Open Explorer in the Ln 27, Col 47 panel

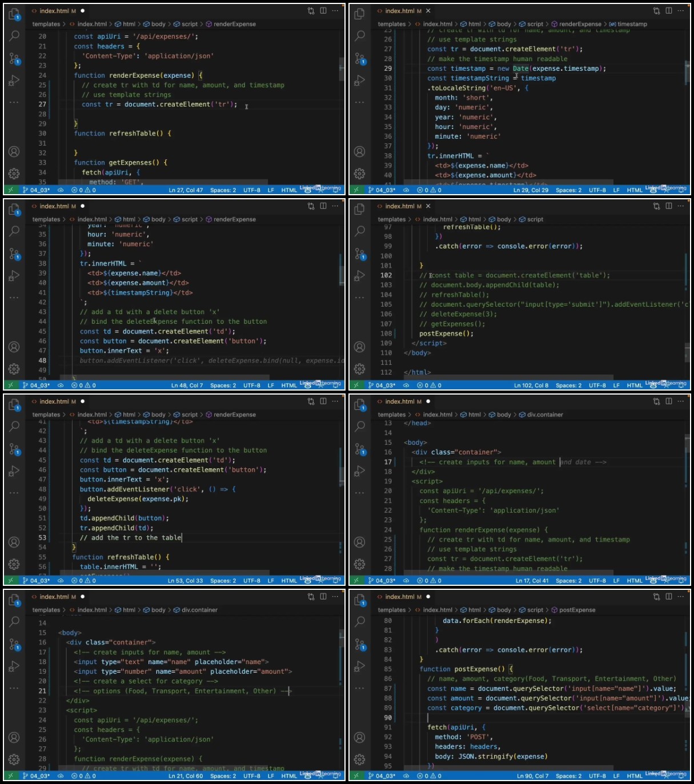[x=14, y=14]
